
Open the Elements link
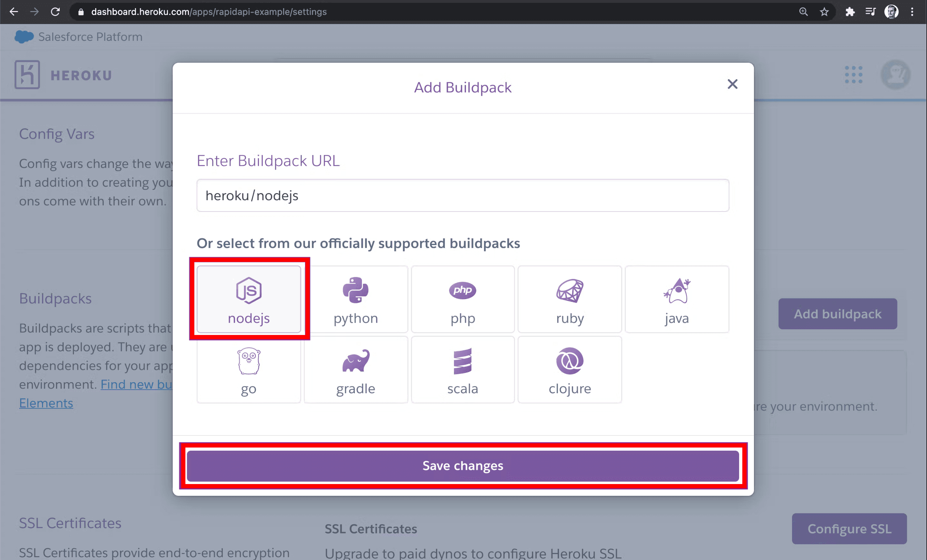(46, 403)
